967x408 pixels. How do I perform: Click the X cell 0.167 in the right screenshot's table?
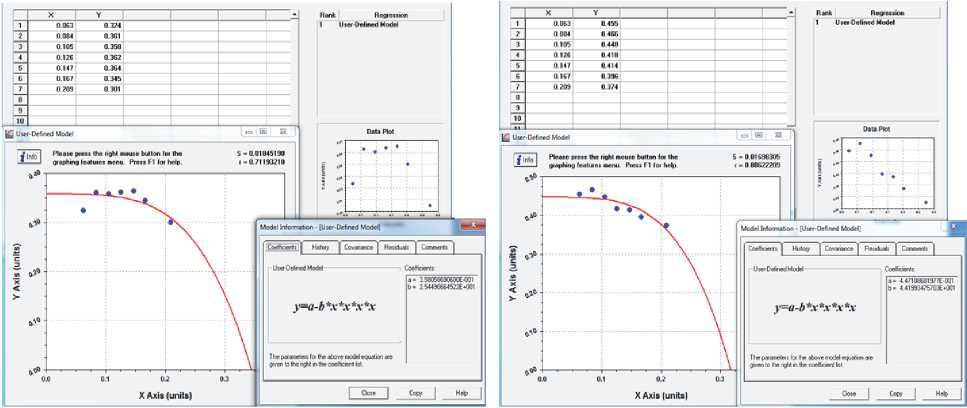[549, 76]
